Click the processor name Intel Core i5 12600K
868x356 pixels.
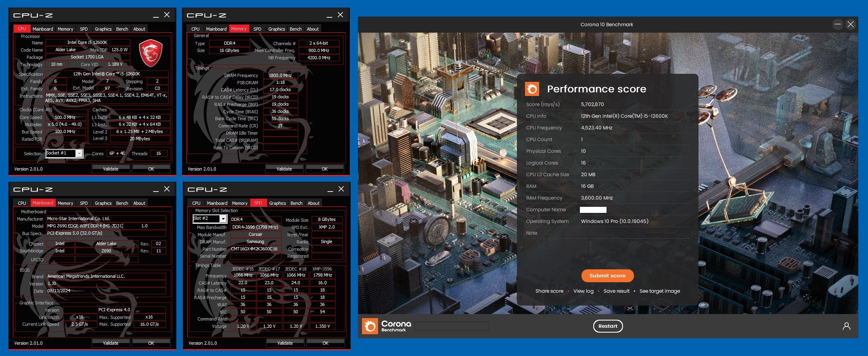pos(87,42)
